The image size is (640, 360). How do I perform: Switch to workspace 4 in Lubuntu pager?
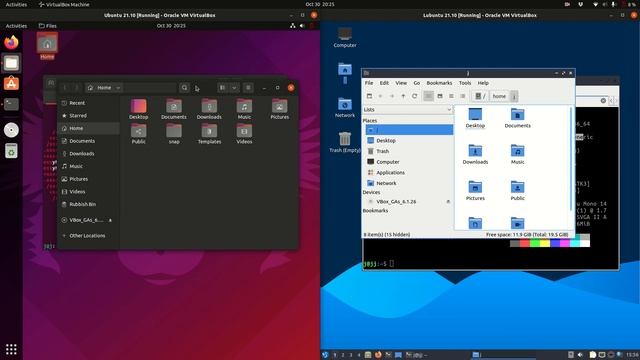click(359, 355)
